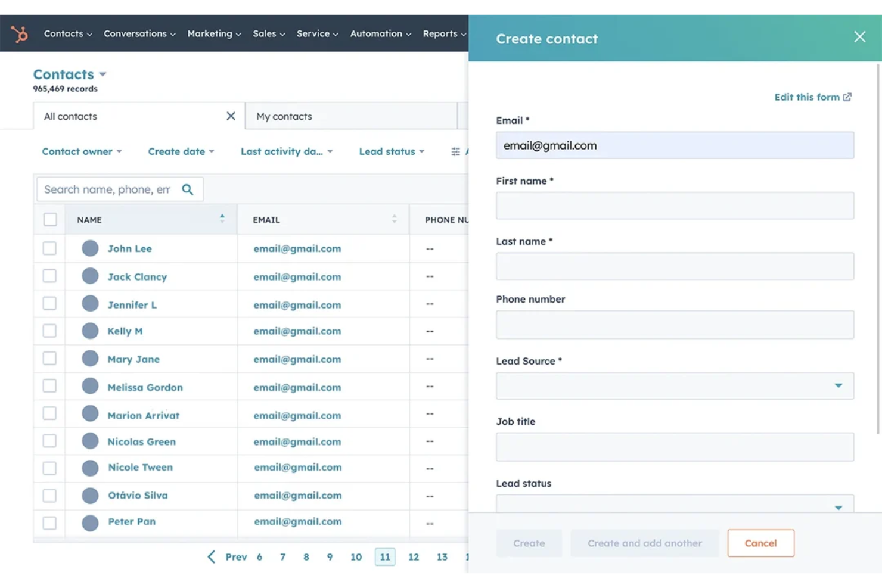Image resolution: width=882 pixels, height=588 pixels.
Task: Open the Contact owner filter
Action: 82,151
